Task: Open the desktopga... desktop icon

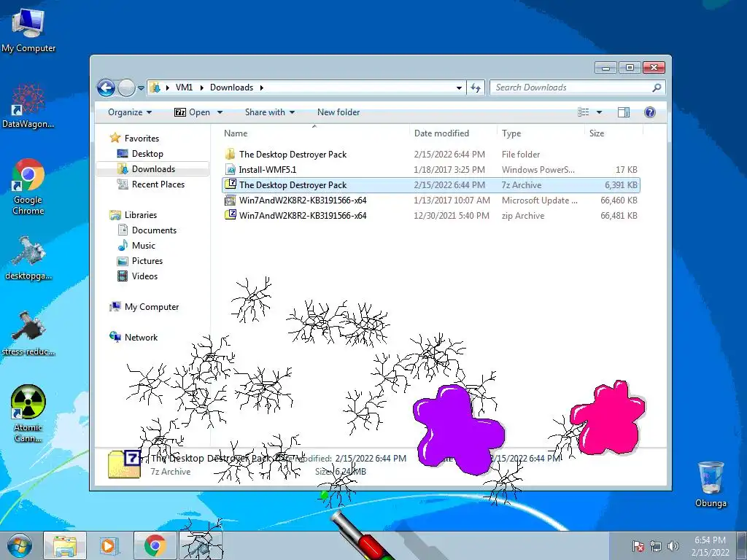Action: [x=28, y=258]
